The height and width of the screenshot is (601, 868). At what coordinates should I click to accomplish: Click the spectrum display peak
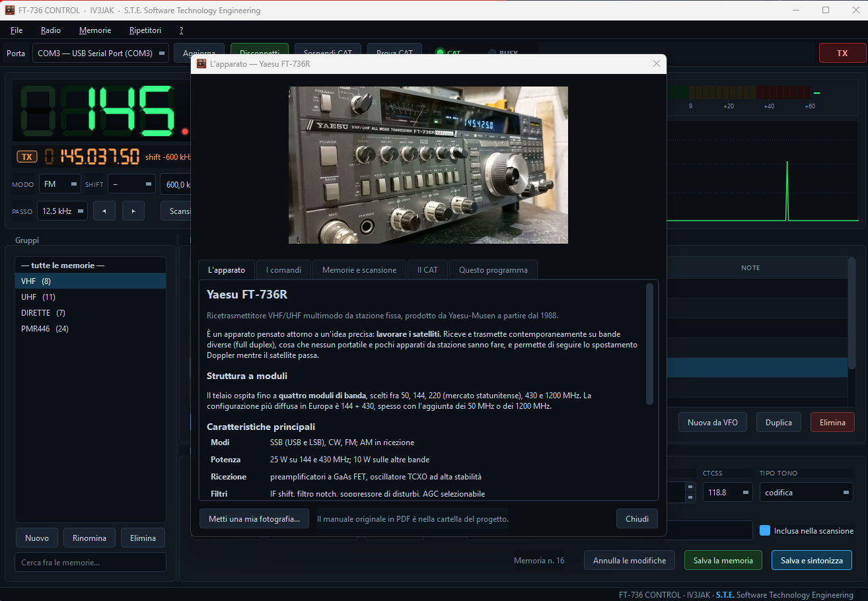tap(787, 190)
